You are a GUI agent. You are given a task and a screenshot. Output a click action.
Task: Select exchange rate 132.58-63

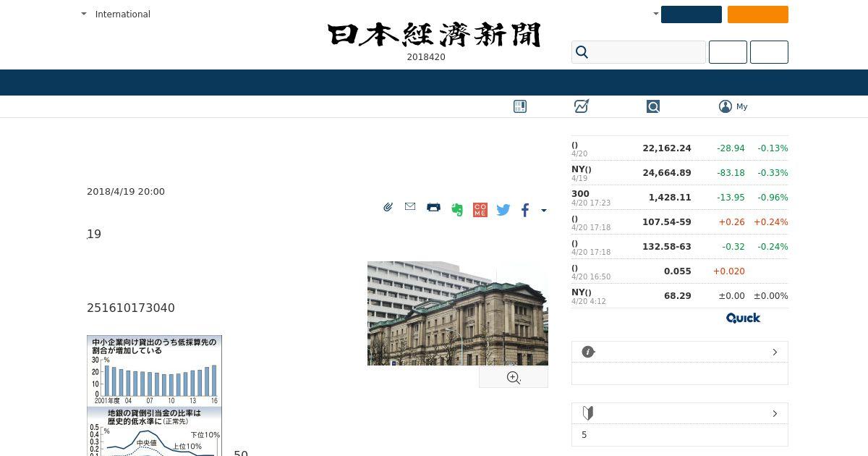click(x=667, y=247)
